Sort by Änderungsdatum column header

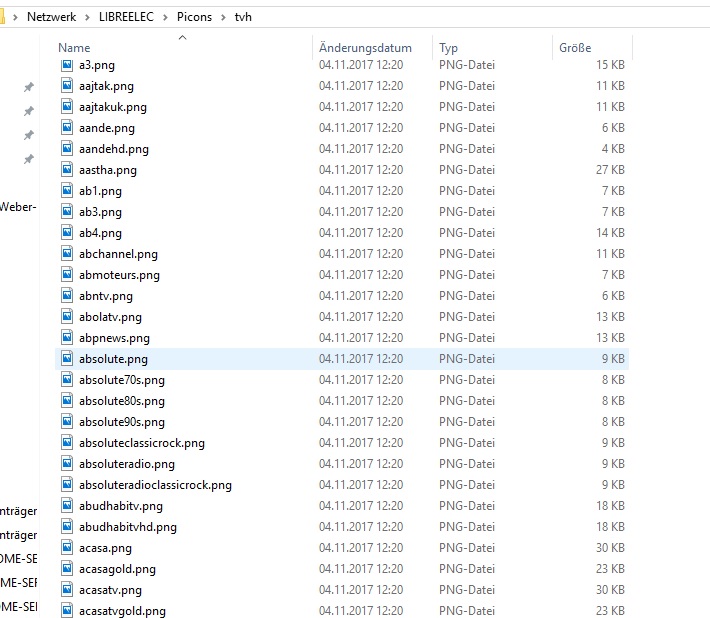click(365, 48)
